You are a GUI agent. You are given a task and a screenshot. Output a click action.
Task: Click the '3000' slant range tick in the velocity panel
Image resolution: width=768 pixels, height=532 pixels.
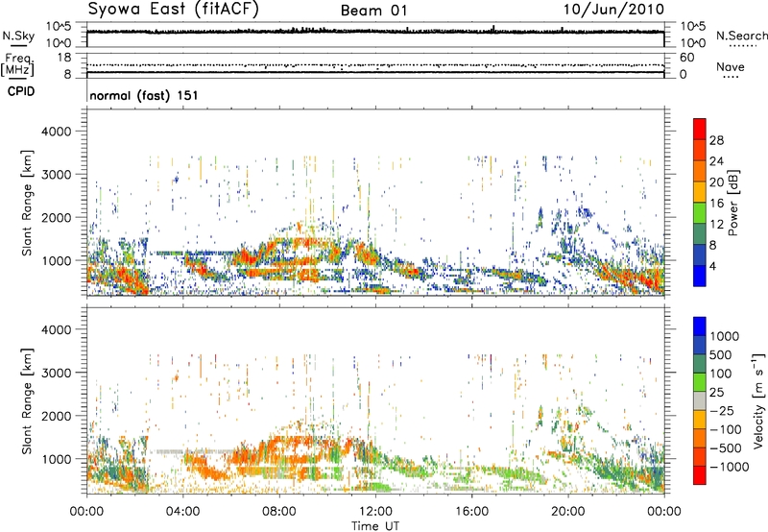[56, 373]
